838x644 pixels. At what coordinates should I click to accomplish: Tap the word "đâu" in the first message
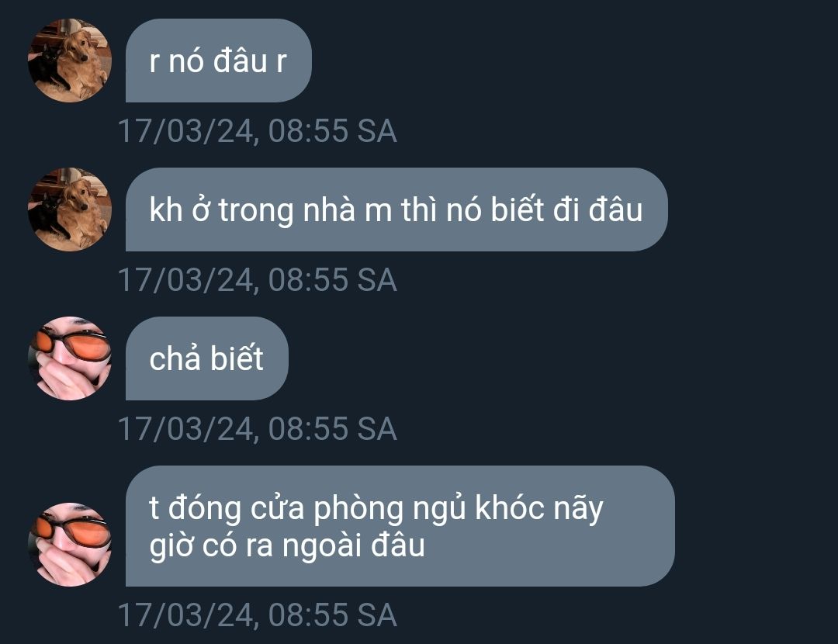click(241, 61)
